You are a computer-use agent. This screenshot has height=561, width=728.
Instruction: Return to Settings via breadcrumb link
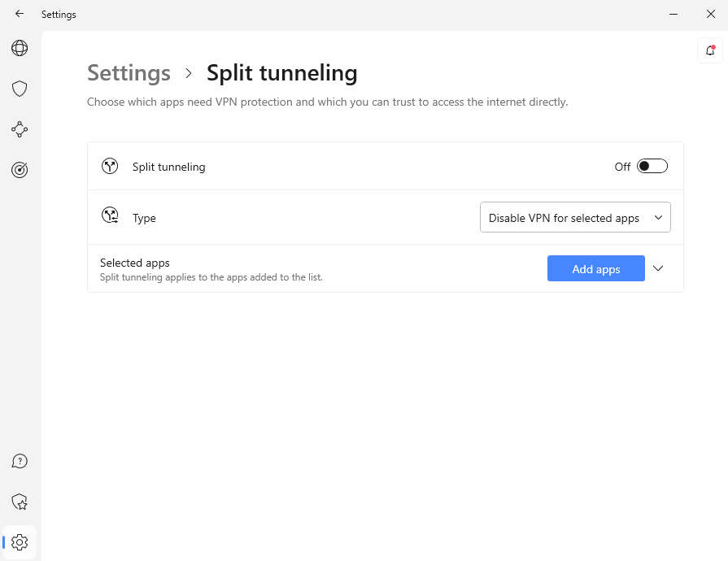pyautogui.click(x=129, y=73)
